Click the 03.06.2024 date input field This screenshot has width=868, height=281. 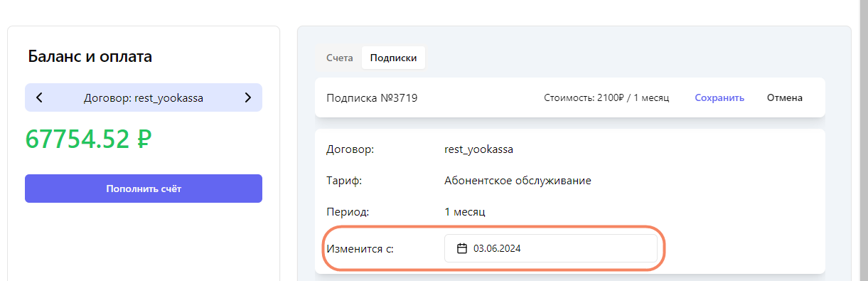tap(551, 248)
